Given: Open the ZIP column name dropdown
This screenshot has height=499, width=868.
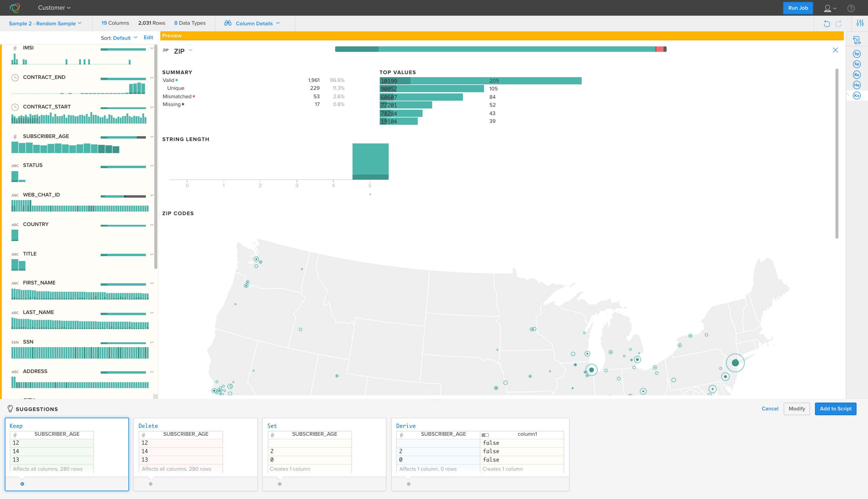Looking at the screenshot, I should point(190,50).
